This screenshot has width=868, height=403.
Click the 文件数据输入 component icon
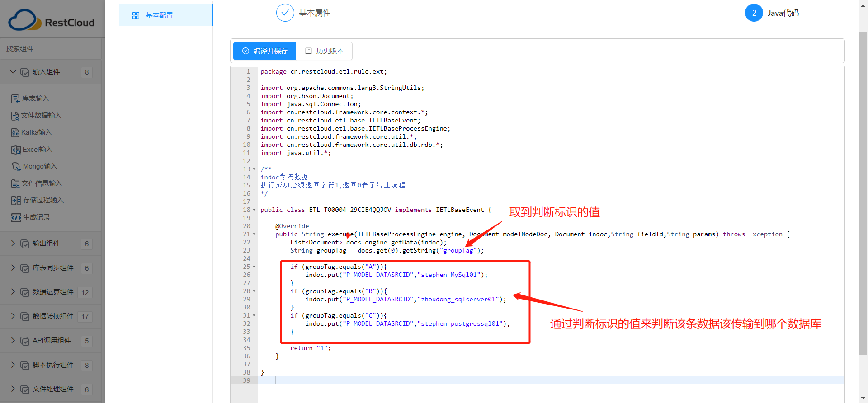tap(15, 116)
